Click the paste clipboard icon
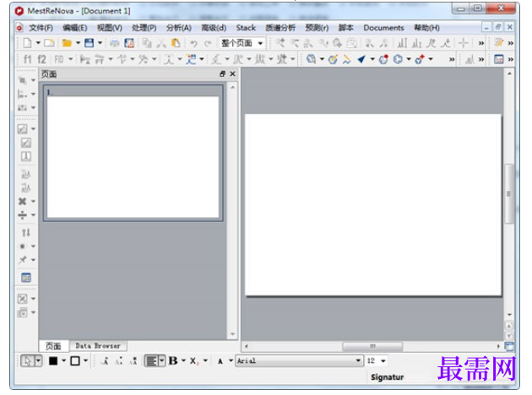532x395 pixels. (176, 43)
